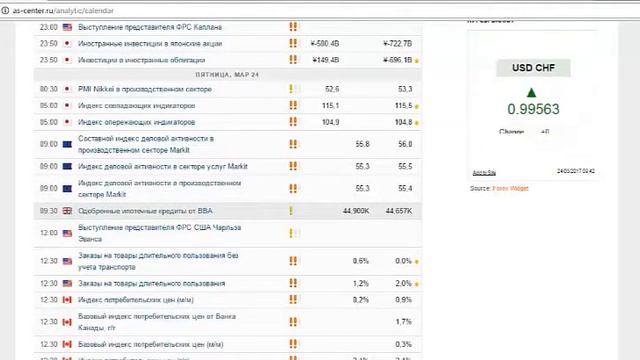The height and width of the screenshot is (360, 640).
Task: Click importance marker for секторе услуг Markit row
Action: (x=293, y=166)
